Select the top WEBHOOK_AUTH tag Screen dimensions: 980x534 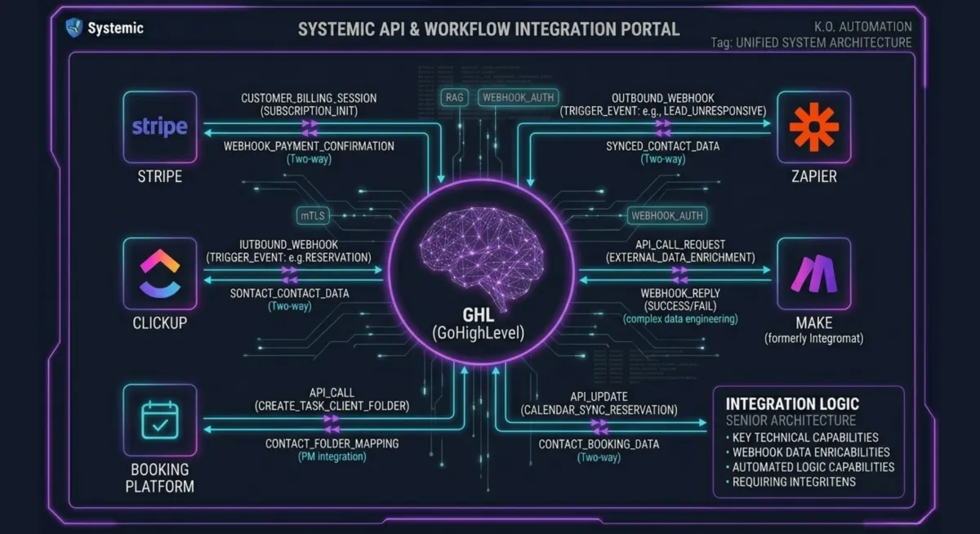point(518,97)
